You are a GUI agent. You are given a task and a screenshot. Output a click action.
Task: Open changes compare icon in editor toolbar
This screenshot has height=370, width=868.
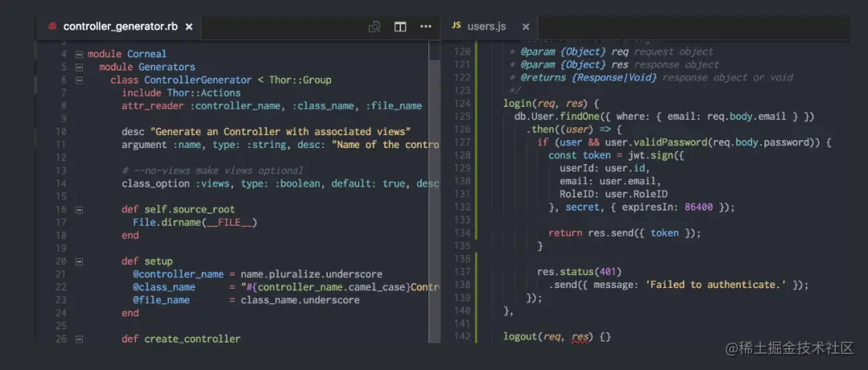click(x=375, y=27)
